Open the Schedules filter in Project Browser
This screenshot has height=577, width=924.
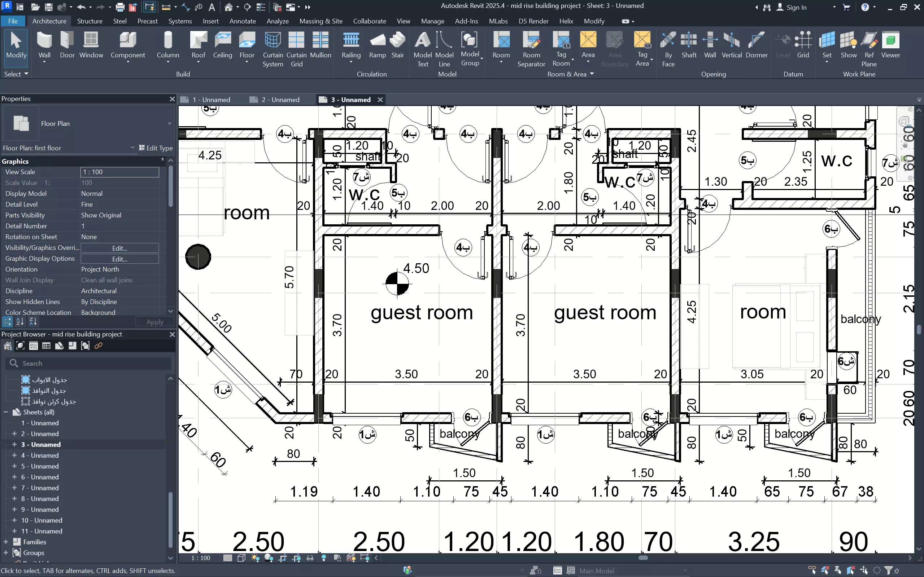click(x=46, y=346)
